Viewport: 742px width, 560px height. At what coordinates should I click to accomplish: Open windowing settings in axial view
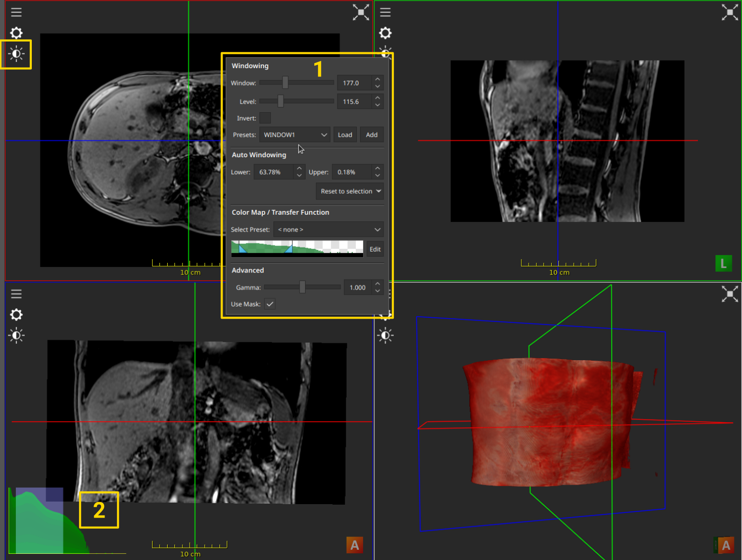[16, 54]
